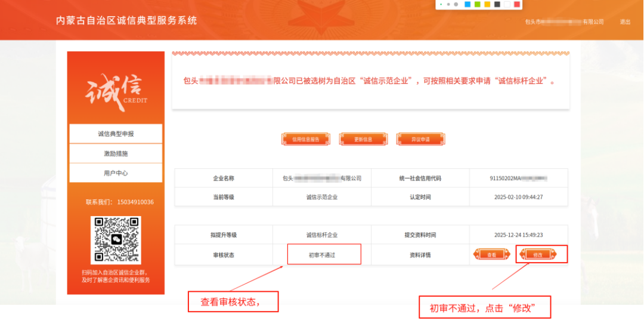Open the 异议申请 objection form
The height and width of the screenshot is (333, 644).
coord(420,140)
